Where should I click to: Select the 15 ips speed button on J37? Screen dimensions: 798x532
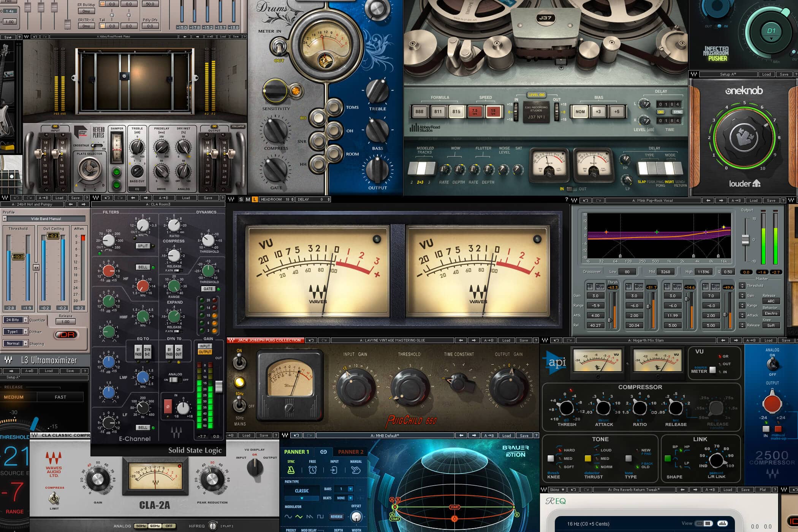[x=493, y=112]
